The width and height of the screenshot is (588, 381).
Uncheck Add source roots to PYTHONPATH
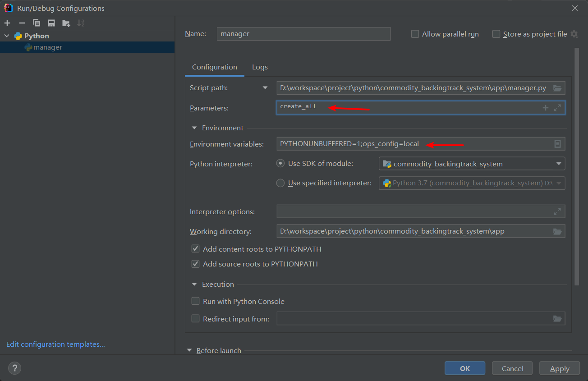coord(195,264)
